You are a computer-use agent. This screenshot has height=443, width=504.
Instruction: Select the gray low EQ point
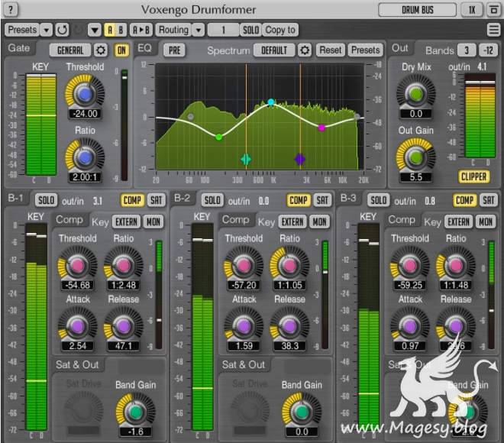(190, 117)
